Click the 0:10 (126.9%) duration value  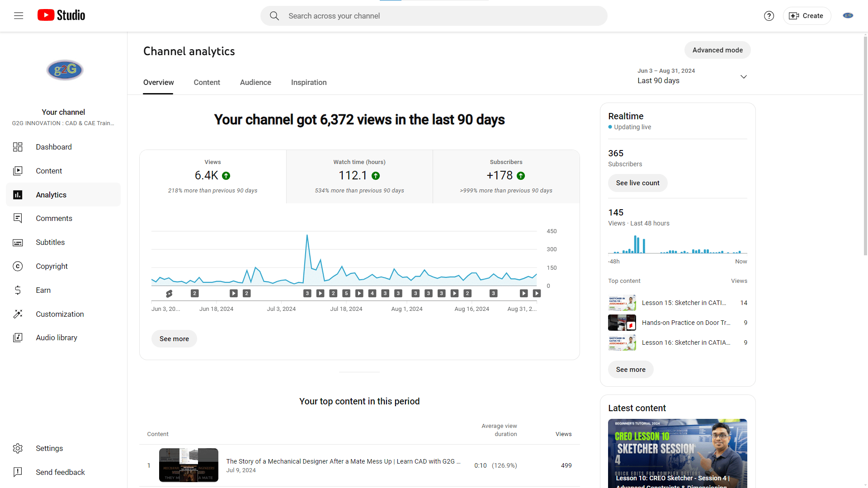495,465
